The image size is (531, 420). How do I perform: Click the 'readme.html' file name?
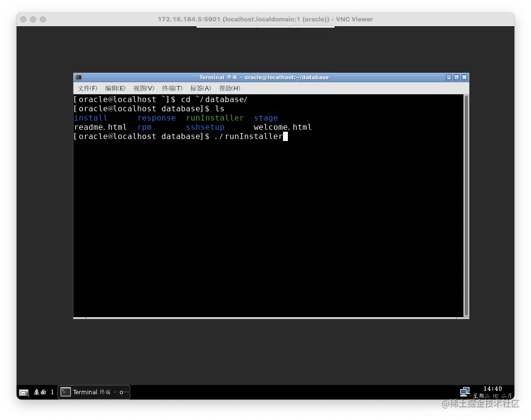pyautogui.click(x=101, y=127)
